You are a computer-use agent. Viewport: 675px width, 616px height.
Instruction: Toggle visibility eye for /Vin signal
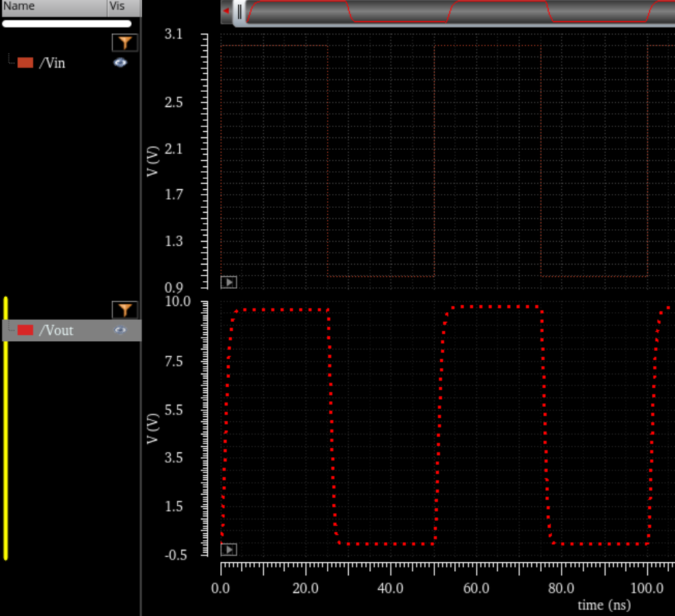click(x=121, y=63)
